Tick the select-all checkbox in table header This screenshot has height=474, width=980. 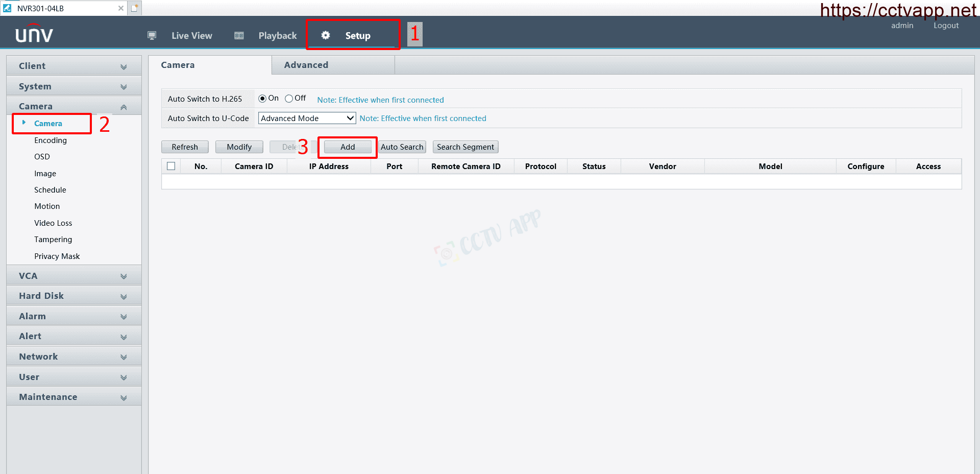coord(171,166)
